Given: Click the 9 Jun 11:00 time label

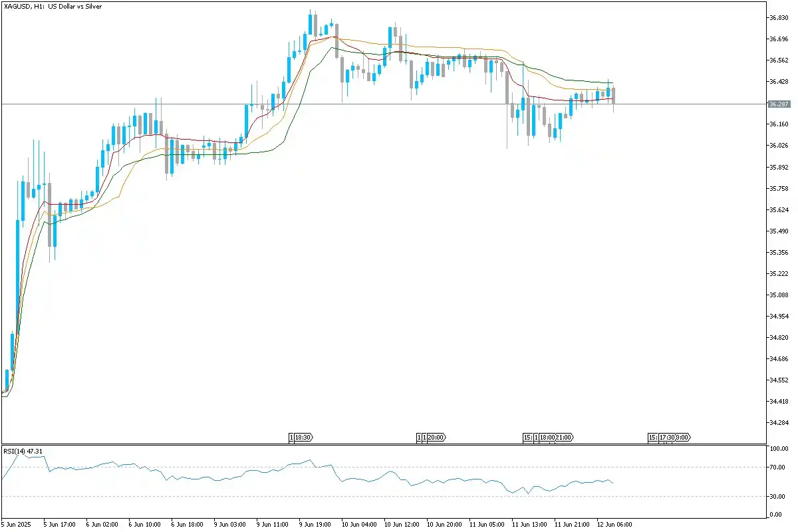Looking at the screenshot, I should click(272, 524).
